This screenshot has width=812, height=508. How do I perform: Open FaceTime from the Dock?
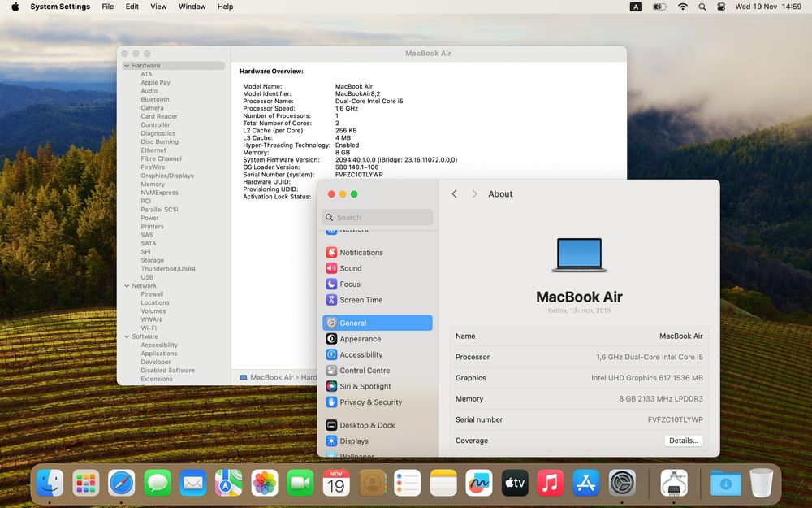(300, 483)
